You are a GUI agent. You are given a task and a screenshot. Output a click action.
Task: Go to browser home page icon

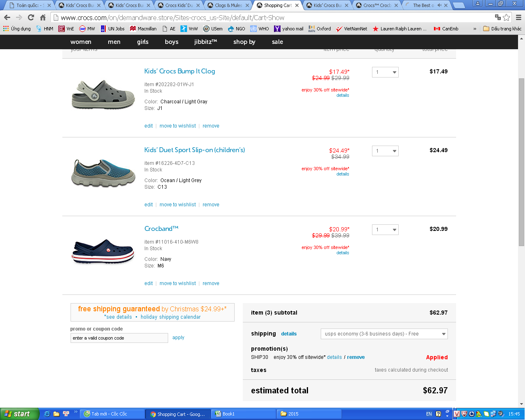coord(43,18)
